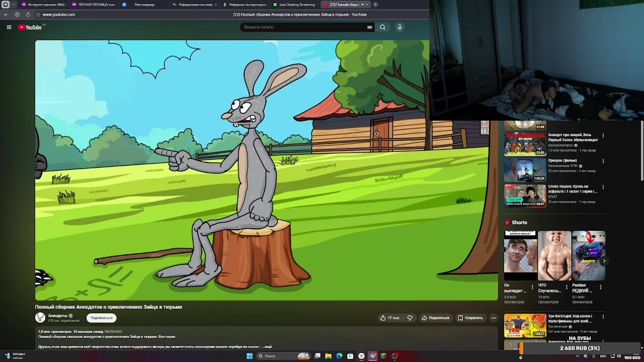644x362 pixels.
Task: Open options for Он выглядит Short
Action: pos(532,287)
